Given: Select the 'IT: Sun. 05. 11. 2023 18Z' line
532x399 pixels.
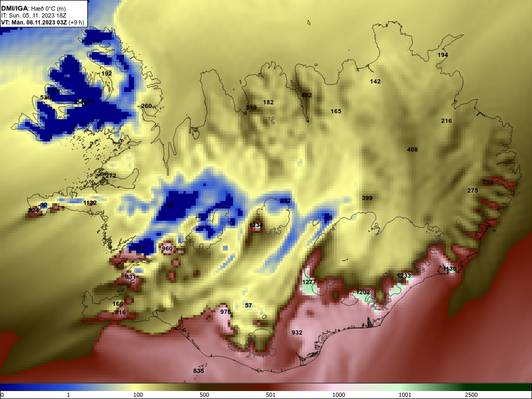Looking at the screenshot, I should [34, 15].
